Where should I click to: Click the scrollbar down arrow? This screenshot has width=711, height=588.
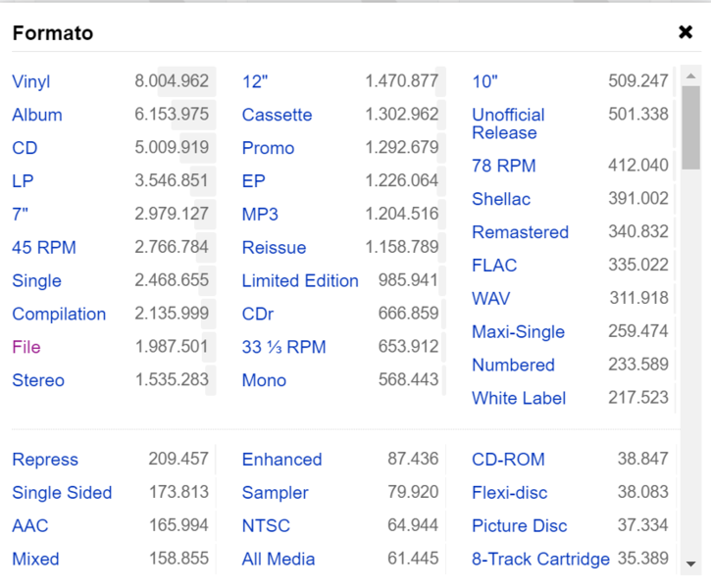(x=690, y=563)
